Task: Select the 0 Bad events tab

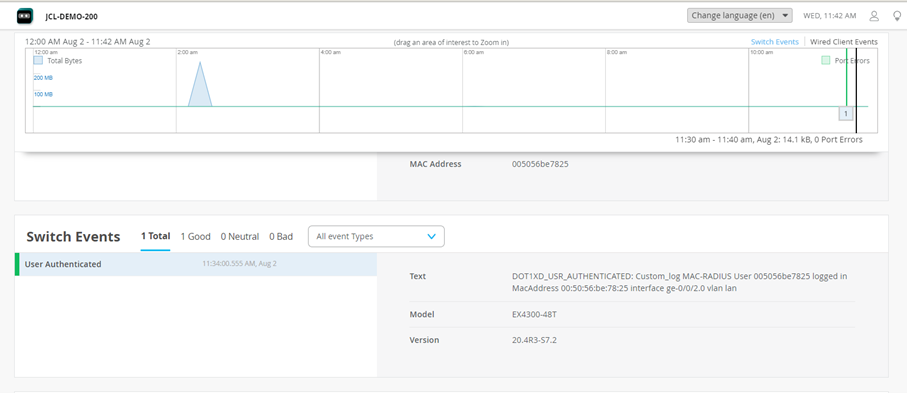Action: pyautogui.click(x=281, y=236)
